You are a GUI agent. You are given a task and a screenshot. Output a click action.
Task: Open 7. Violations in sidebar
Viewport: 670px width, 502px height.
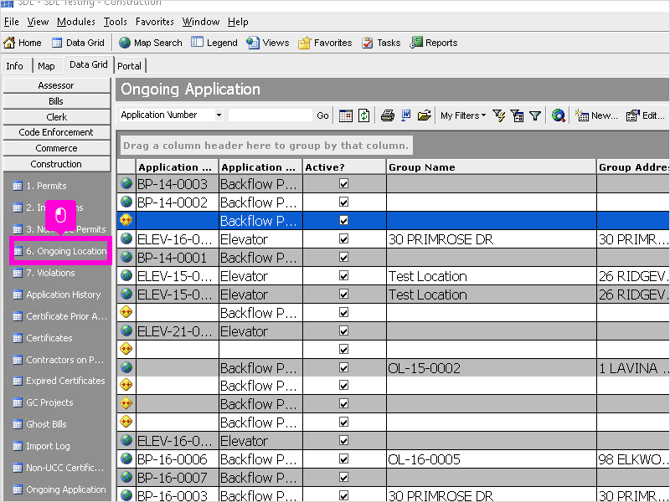[x=44, y=273]
